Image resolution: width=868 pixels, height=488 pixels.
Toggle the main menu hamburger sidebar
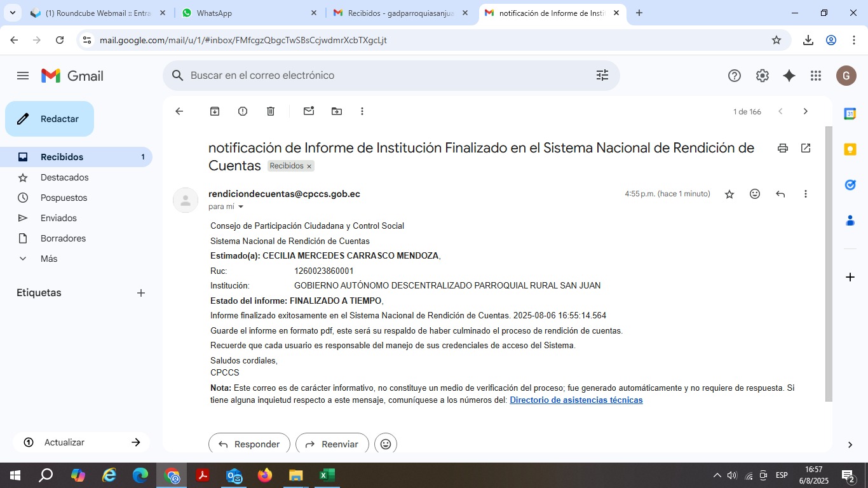[x=23, y=76]
